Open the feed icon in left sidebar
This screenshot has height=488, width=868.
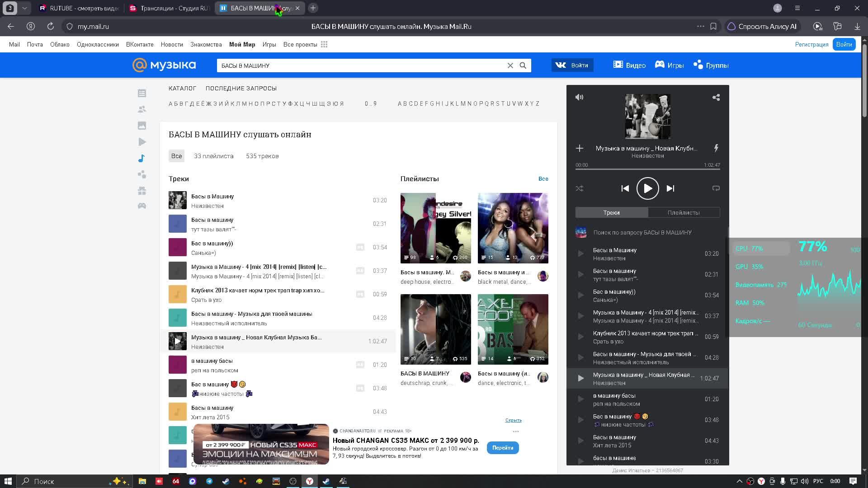coord(142,93)
